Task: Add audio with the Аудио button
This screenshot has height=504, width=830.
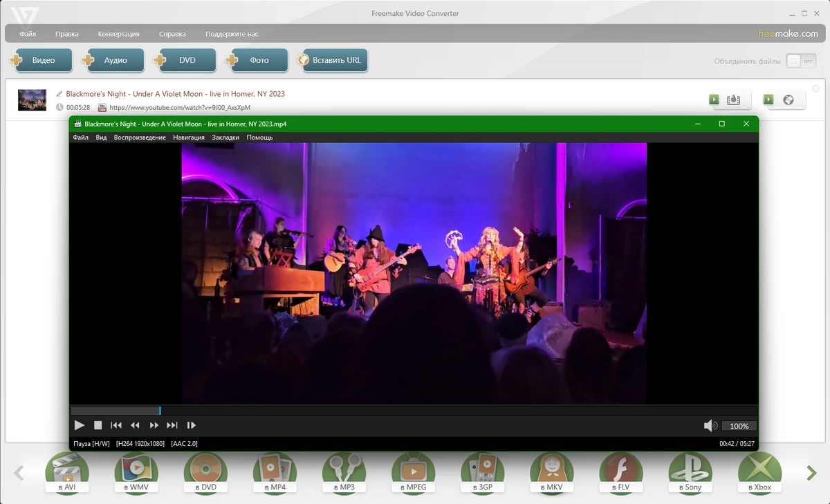Action: point(113,60)
